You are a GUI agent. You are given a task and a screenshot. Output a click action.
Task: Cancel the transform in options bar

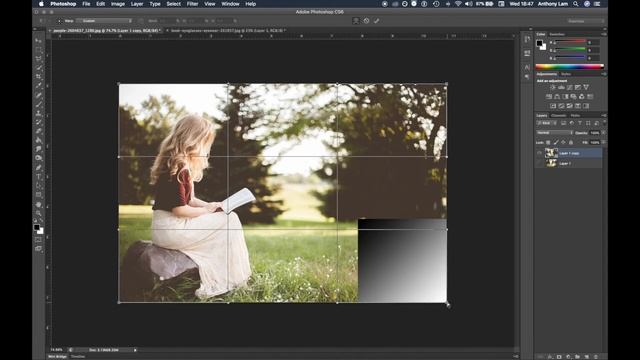click(367, 21)
